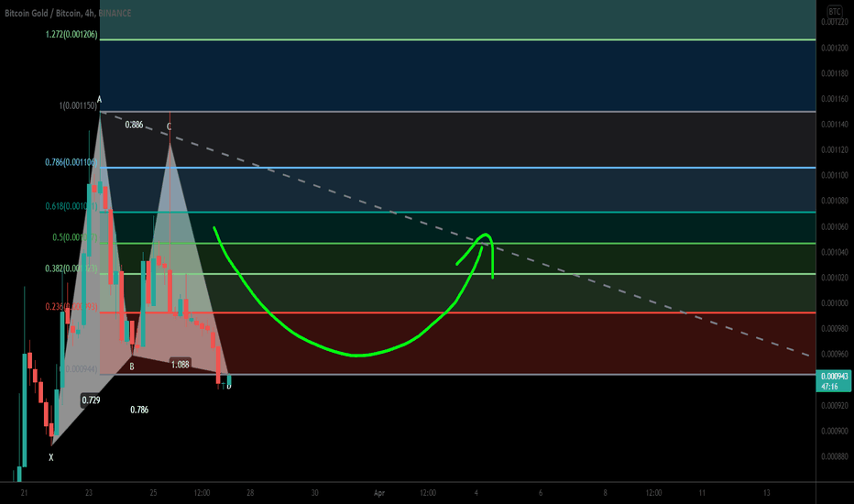Image resolution: width=854 pixels, height=504 pixels.
Task: Click the 28 date label on time axis
Action: [250, 493]
